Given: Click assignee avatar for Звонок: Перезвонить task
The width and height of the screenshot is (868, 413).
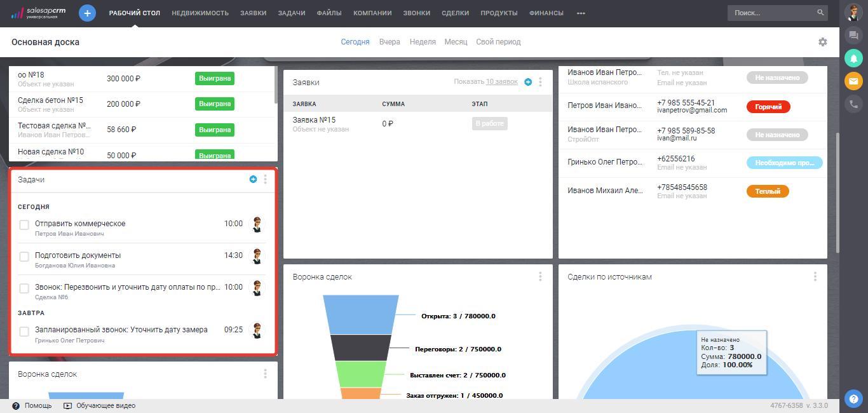Looking at the screenshot, I should click(x=257, y=288).
